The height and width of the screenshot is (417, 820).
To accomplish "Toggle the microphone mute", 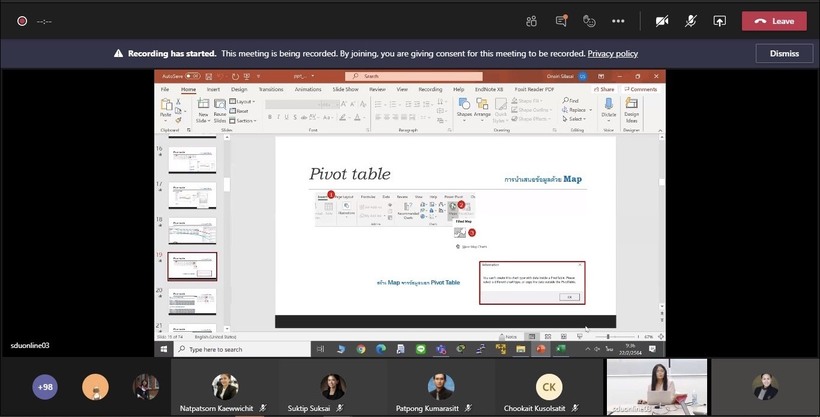I will 690,20.
